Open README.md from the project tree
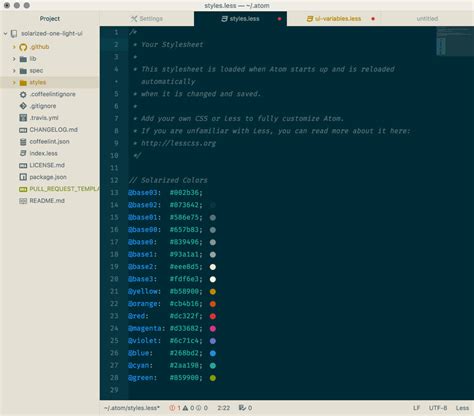This screenshot has height=416, width=474. click(x=47, y=201)
